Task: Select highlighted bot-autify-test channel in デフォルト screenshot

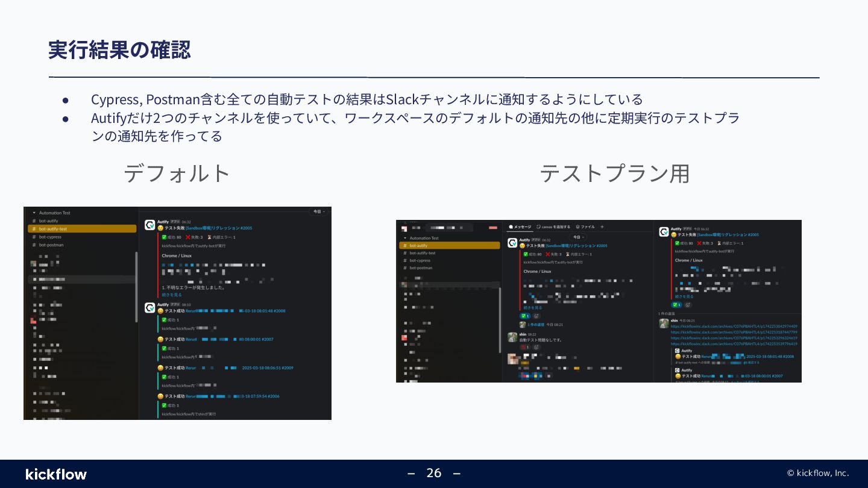Action: (82, 229)
